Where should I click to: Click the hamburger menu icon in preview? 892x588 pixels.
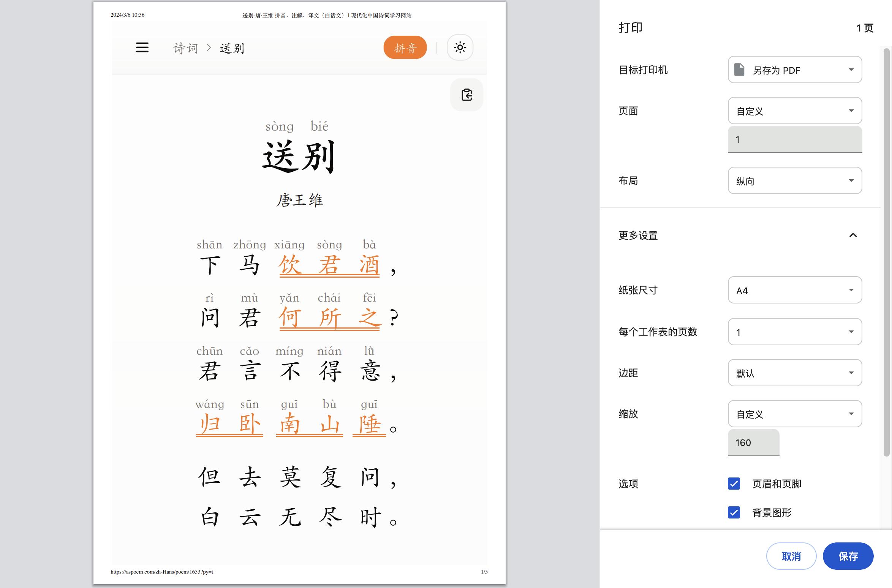point(142,47)
